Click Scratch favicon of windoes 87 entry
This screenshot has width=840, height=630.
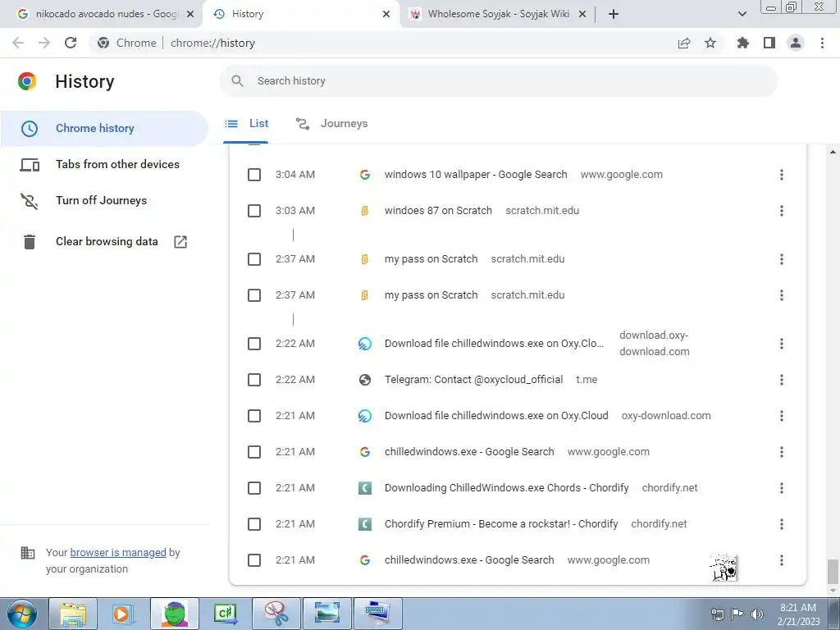pyautogui.click(x=365, y=211)
